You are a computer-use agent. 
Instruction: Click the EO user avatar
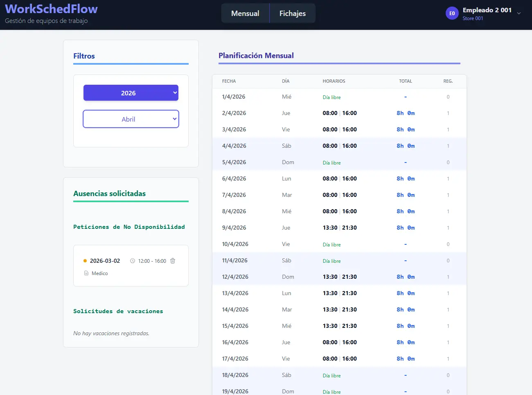(452, 13)
